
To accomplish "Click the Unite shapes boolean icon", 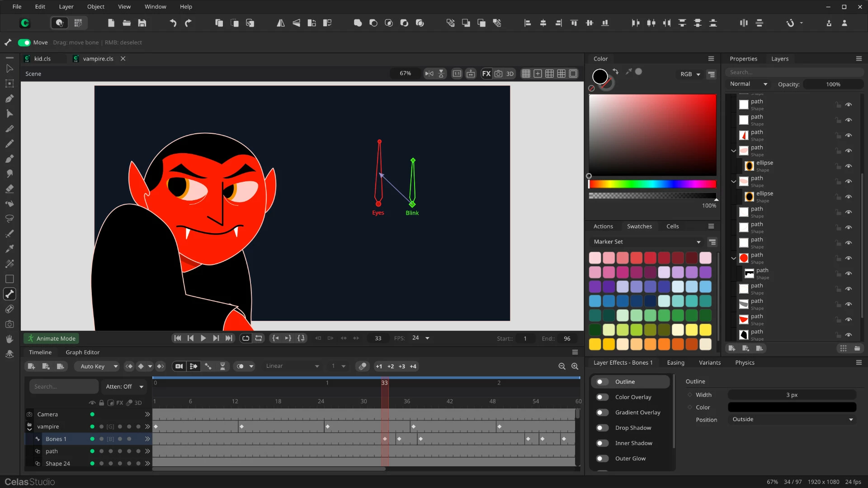I will (x=358, y=23).
